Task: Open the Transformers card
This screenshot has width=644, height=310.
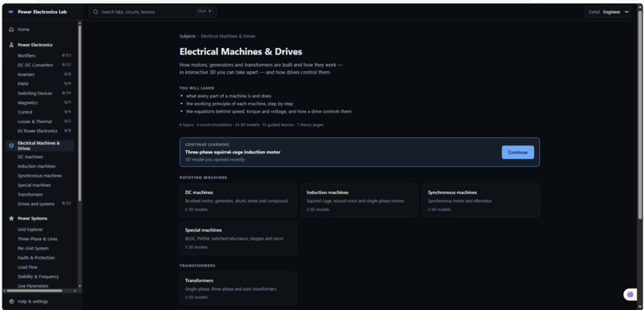Action: pyautogui.click(x=238, y=288)
